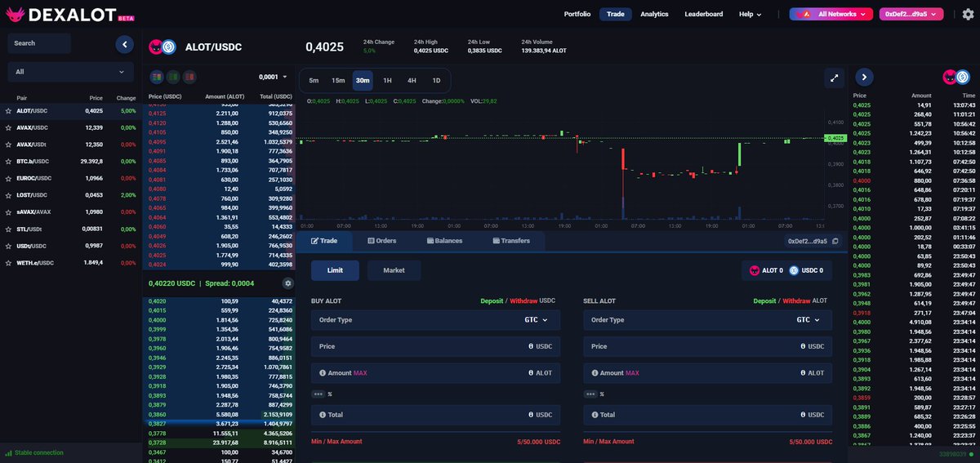Image resolution: width=980 pixels, height=463 pixels.
Task: Click Deposit link under Buy ALOT
Action: [492, 301]
